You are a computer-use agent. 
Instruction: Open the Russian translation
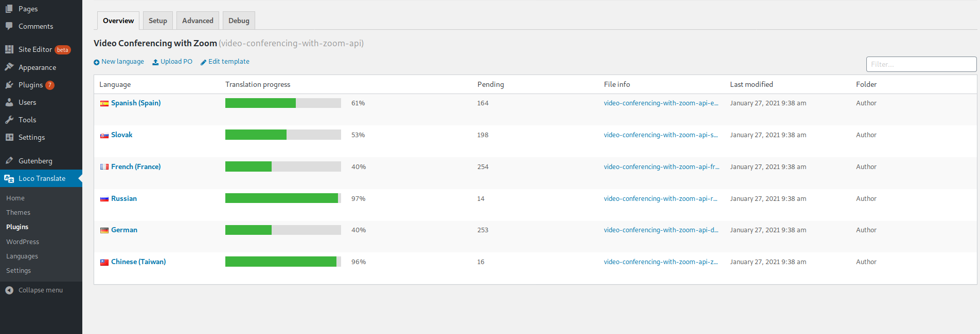tap(124, 198)
